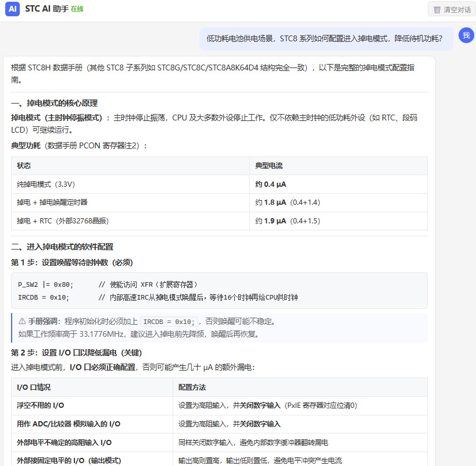This screenshot has height=466, width=476.
Task: Click code line IRCDB = 0x10; in code block
Action: coord(44,297)
